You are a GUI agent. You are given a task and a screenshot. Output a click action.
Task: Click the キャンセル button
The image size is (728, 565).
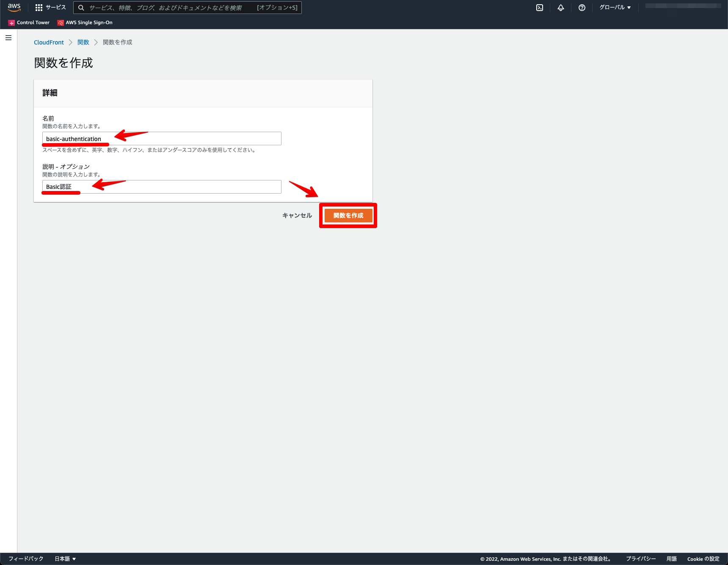point(297,216)
